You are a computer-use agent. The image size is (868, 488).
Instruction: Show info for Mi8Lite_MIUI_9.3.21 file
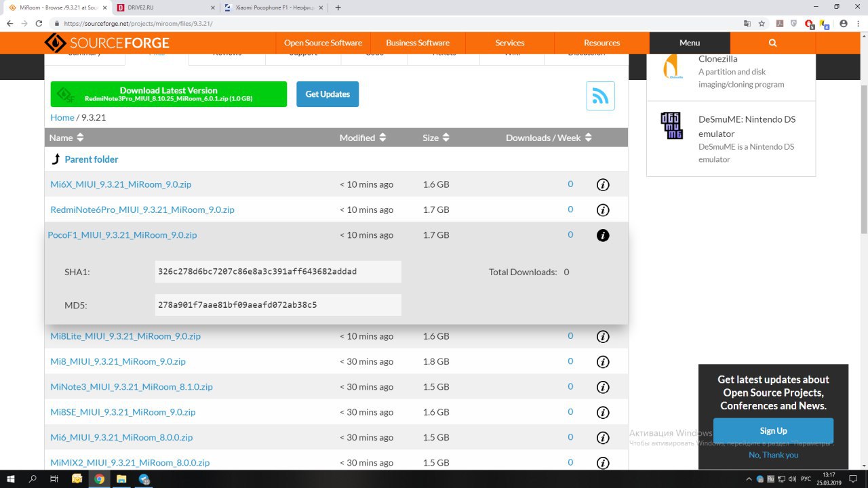point(603,336)
